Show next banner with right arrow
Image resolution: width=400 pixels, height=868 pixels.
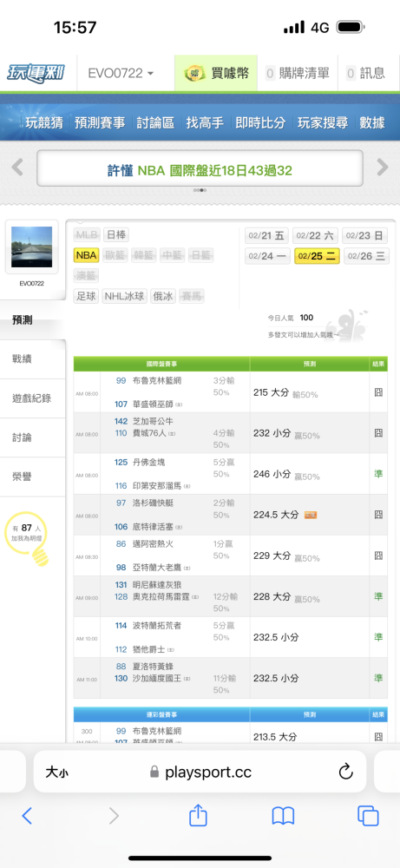coord(383,167)
